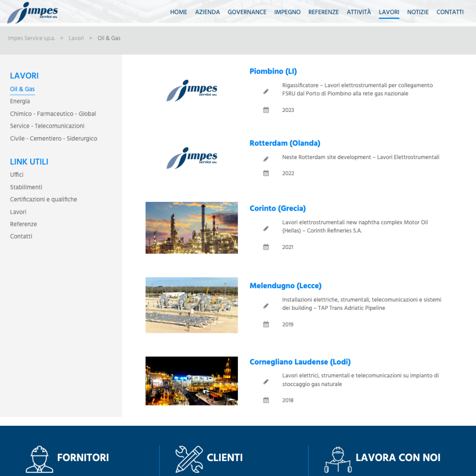Click the Lavori breadcrumb link

point(76,38)
